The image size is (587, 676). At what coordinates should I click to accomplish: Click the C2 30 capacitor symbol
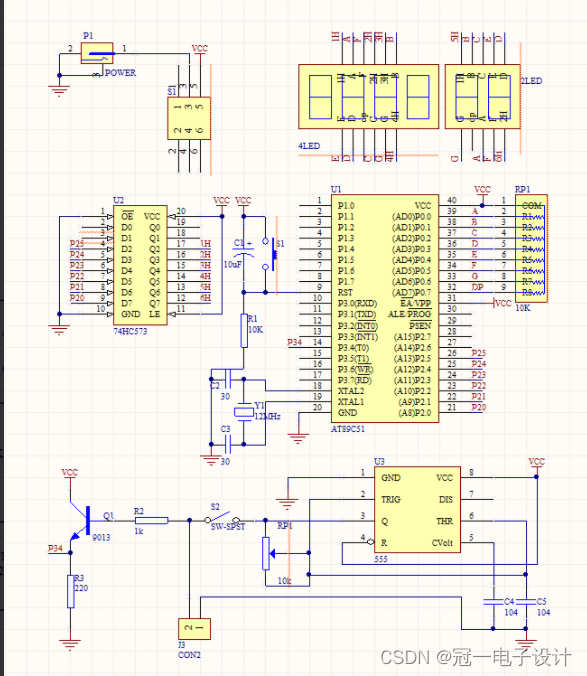coord(227,379)
